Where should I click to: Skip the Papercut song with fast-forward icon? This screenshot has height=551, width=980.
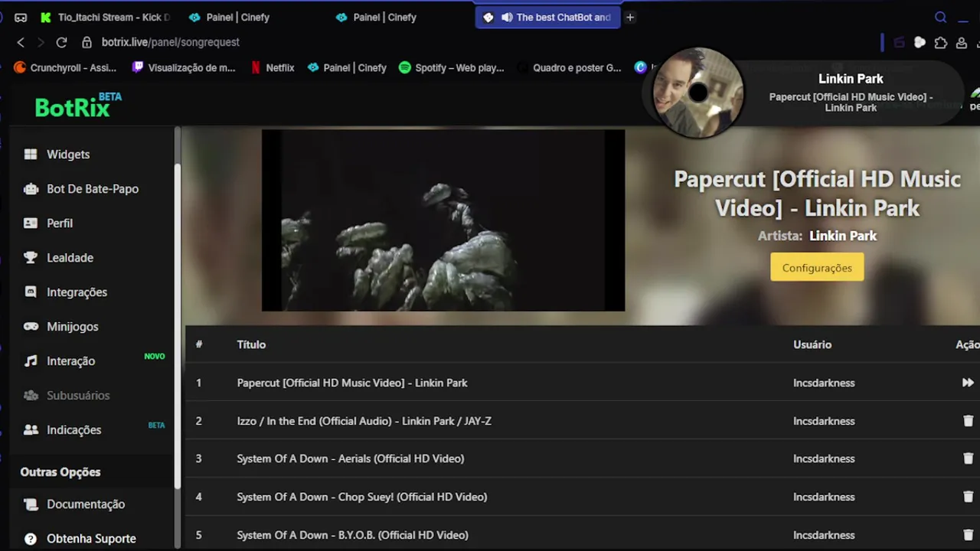pyautogui.click(x=968, y=383)
